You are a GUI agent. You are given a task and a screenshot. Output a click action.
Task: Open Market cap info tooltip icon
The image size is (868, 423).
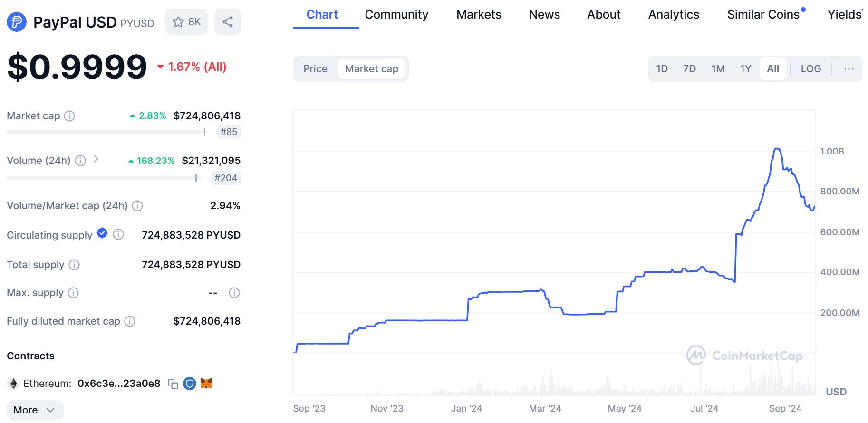tap(69, 116)
